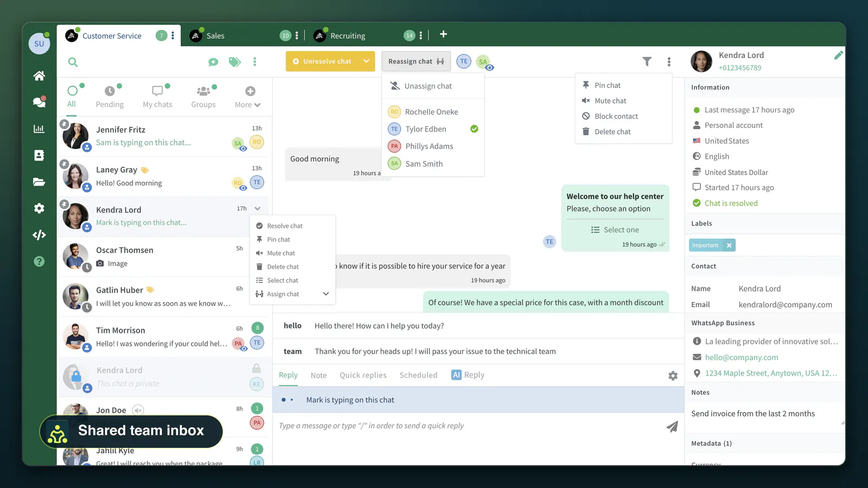868x488 pixels.
Task: Click the search magnifier icon
Action: [73, 62]
